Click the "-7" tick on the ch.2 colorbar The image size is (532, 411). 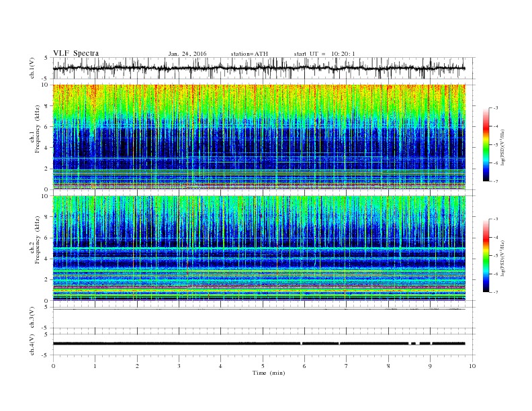coord(496,292)
